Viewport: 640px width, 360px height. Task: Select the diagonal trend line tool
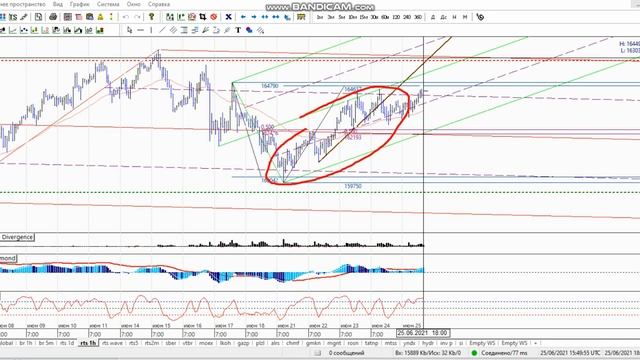[x=162, y=30]
